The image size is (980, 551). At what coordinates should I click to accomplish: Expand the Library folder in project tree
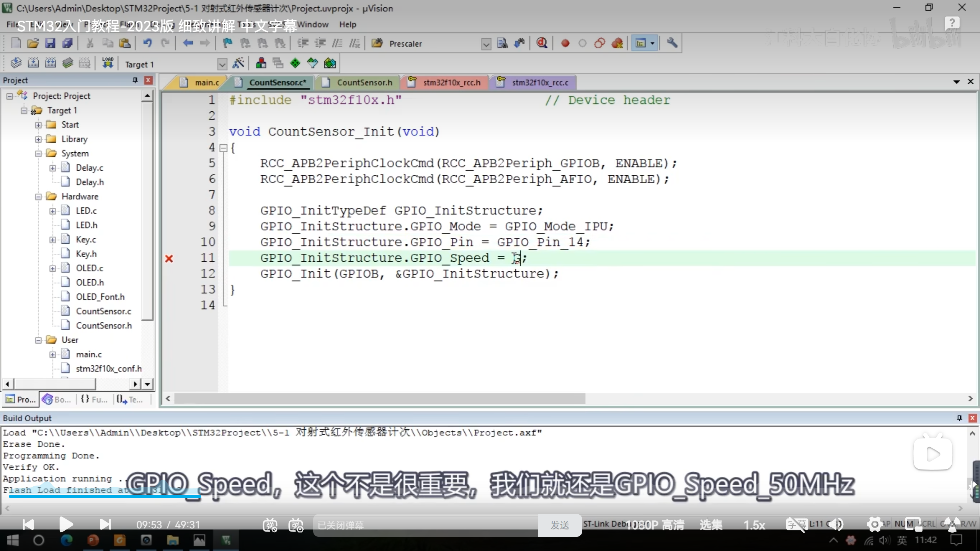point(38,139)
